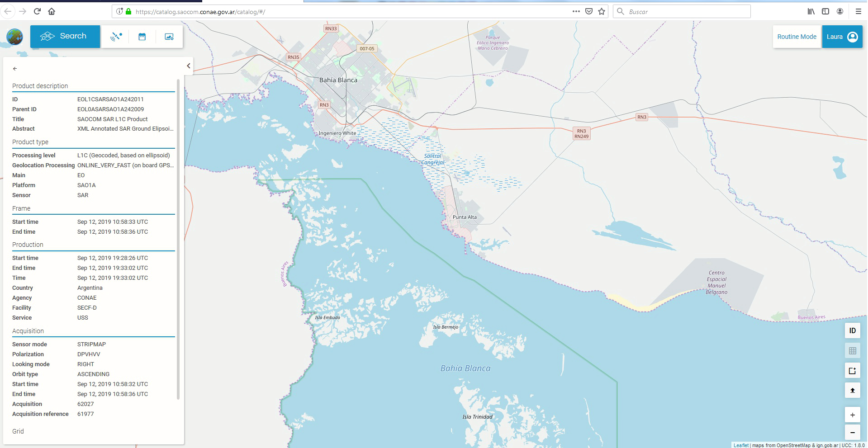Zoom in with the plus button
The image size is (868, 448).
tap(852, 415)
